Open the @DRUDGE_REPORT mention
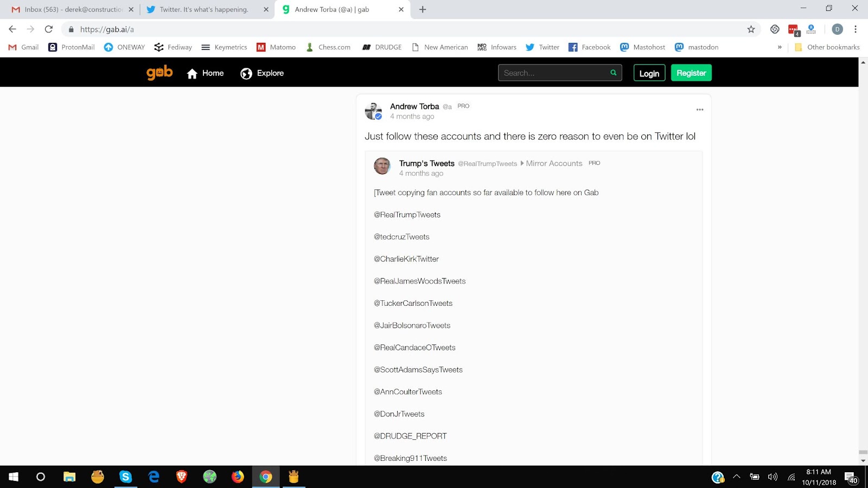 pyautogui.click(x=410, y=436)
